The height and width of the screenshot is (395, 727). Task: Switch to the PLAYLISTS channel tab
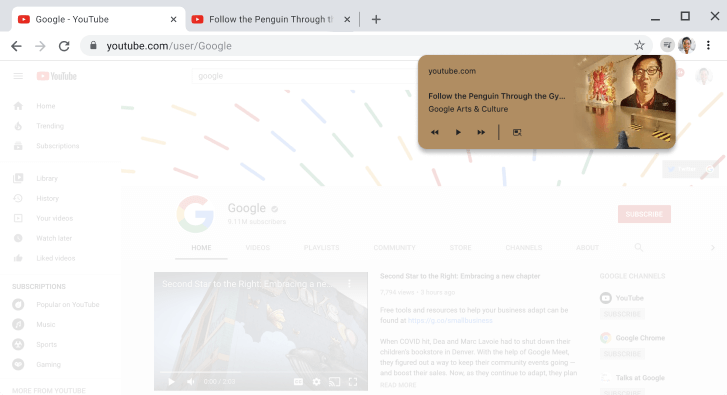(x=321, y=248)
